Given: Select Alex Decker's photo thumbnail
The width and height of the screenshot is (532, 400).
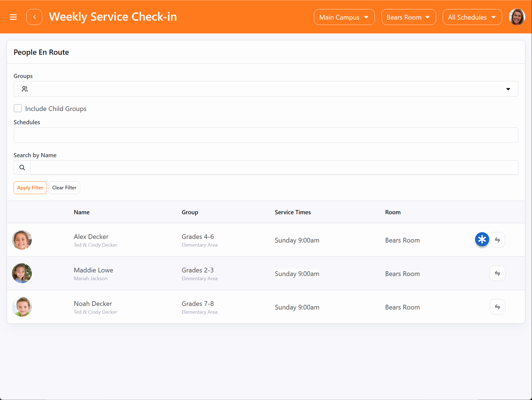Looking at the screenshot, I should pyautogui.click(x=22, y=240).
